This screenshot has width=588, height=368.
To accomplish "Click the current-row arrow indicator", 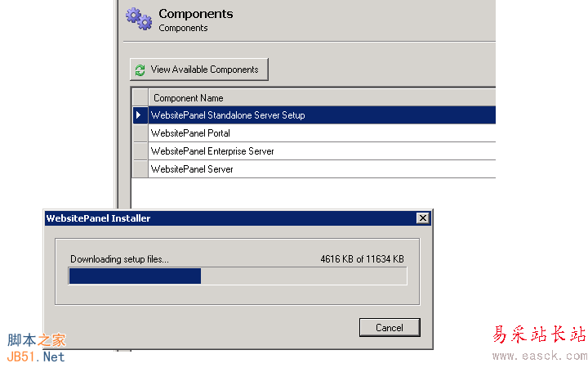I will tap(140, 115).
